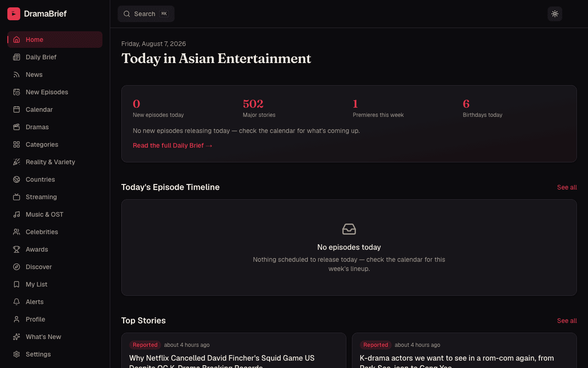
Task: Click the 6 Birthdays today stat
Action: [482, 108]
